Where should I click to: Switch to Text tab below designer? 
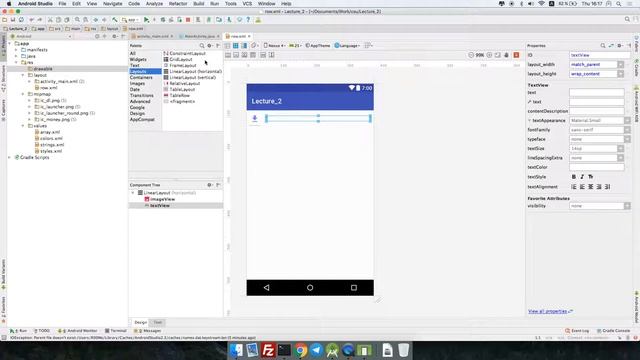pos(158,322)
